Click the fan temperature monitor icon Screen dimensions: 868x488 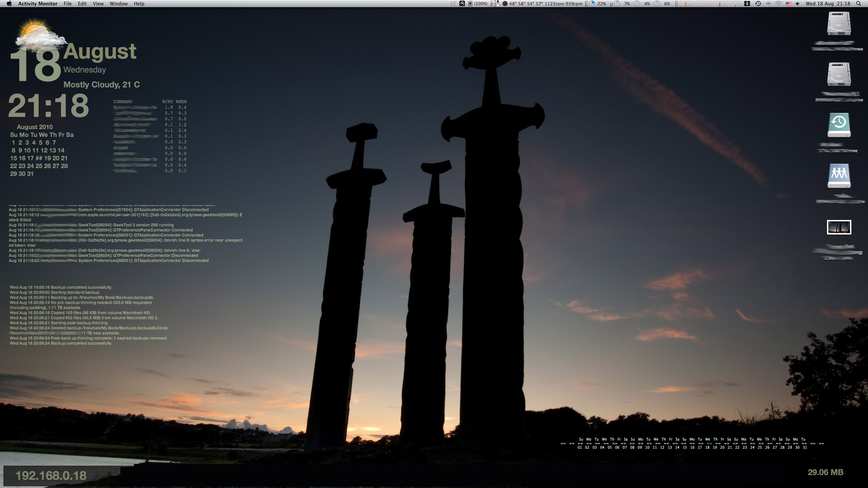(x=505, y=4)
